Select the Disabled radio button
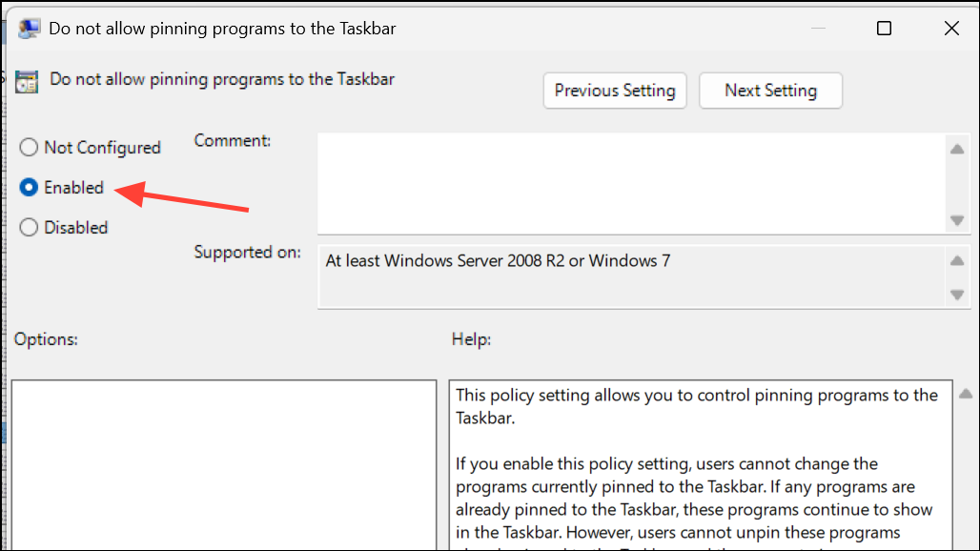 coord(29,227)
